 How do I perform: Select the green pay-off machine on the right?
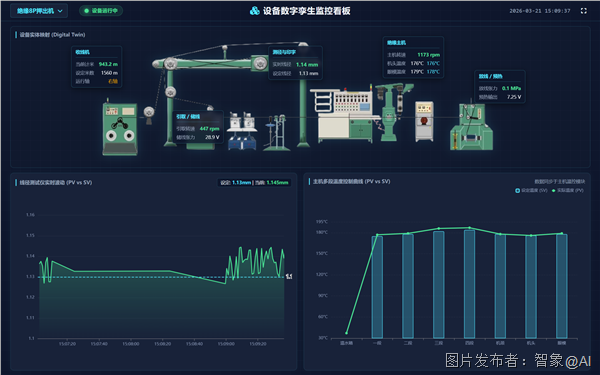coord(471,127)
